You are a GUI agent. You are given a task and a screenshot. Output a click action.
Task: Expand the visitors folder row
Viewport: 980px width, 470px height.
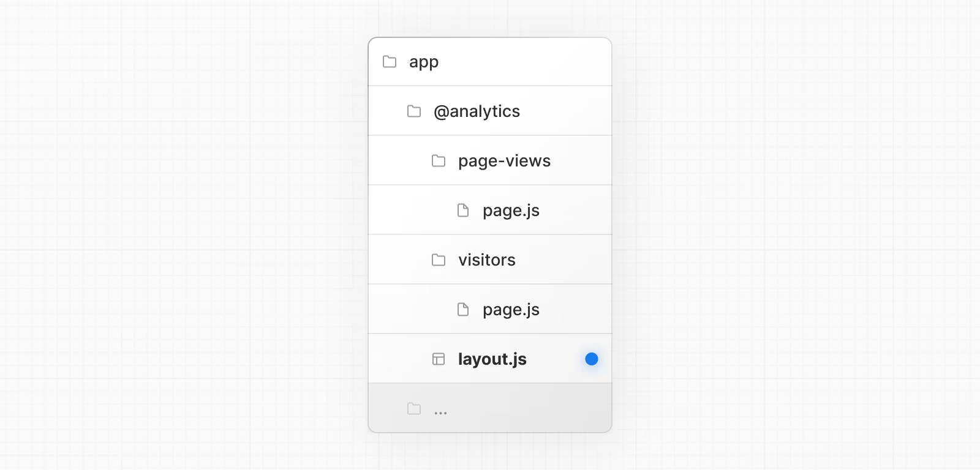(490, 259)
